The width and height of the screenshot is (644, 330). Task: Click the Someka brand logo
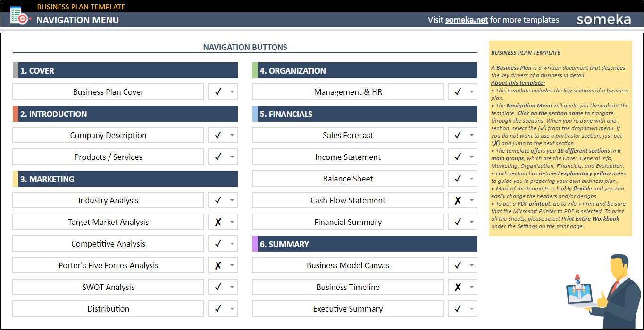[x=603, y=20]
